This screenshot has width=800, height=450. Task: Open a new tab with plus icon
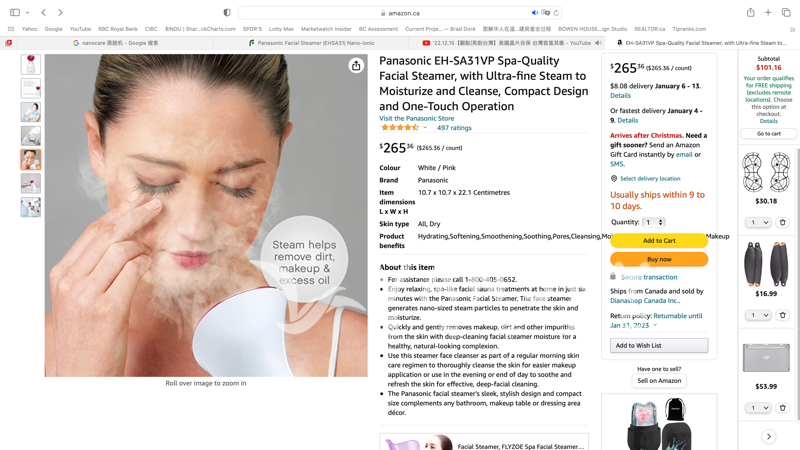coord(768,12)
